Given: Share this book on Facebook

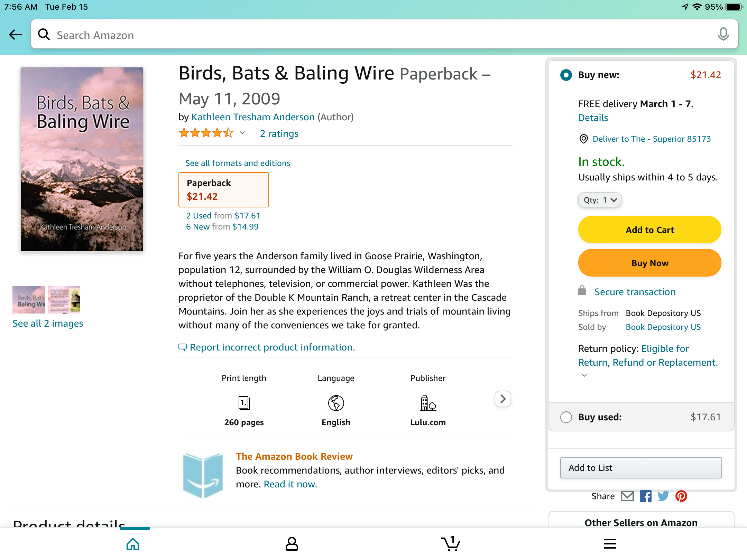Looking at the screenshot, I should tap(645, 496).
